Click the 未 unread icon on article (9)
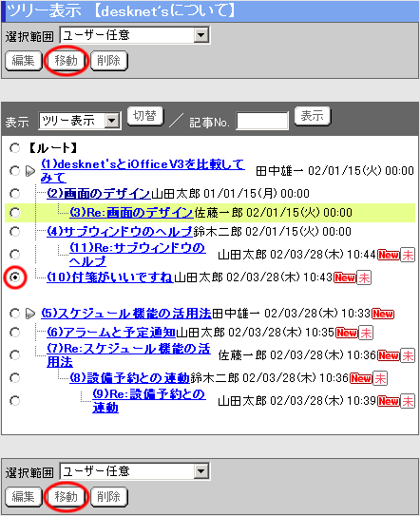Screen dimensions: 420x516 [408, 401]
